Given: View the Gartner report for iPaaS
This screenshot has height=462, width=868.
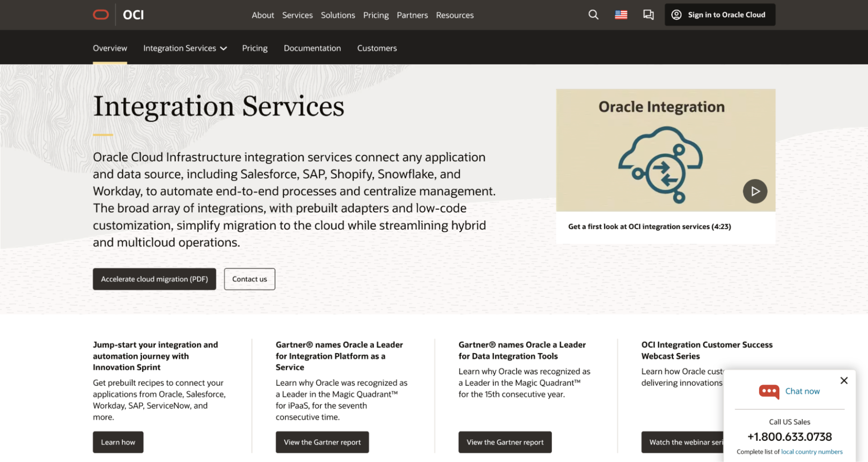Looking at the screenshot, I should [x=322, y=442].
